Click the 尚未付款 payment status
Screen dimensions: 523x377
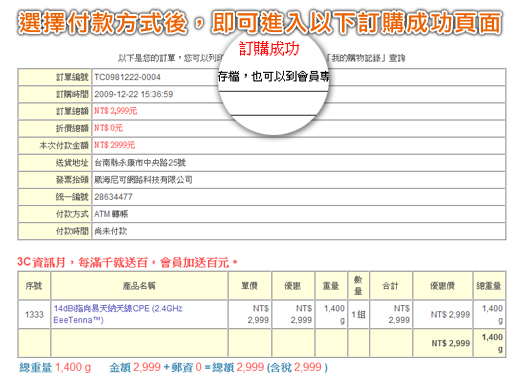click(110, 231)
